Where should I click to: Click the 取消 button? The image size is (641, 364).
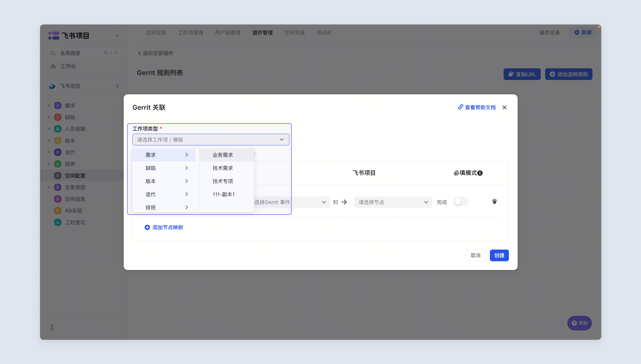pos(475,255)
